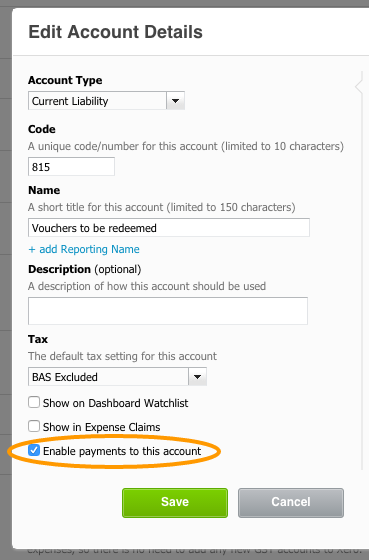Image resolution: width=369 pixels, height=560 pixels.
Task: Add a Reporting Name via the link
Action: (84, 249)
